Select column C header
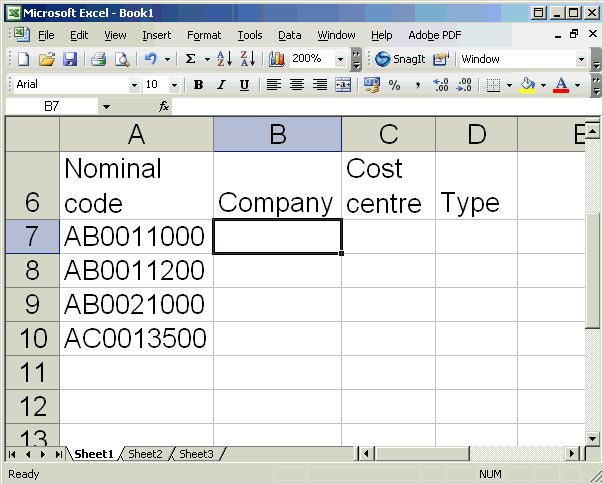Viewport: 604px width, 484px height. [x=388, y=135]
